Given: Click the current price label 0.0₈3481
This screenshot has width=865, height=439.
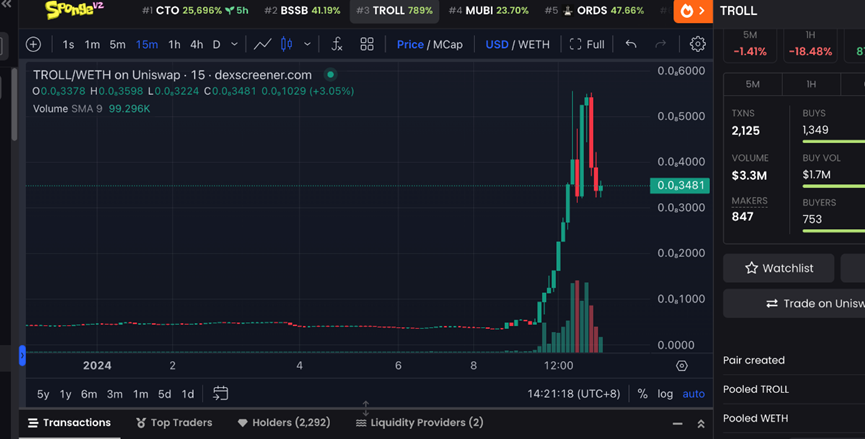Looking at the screenshot, I should (680, 185).
